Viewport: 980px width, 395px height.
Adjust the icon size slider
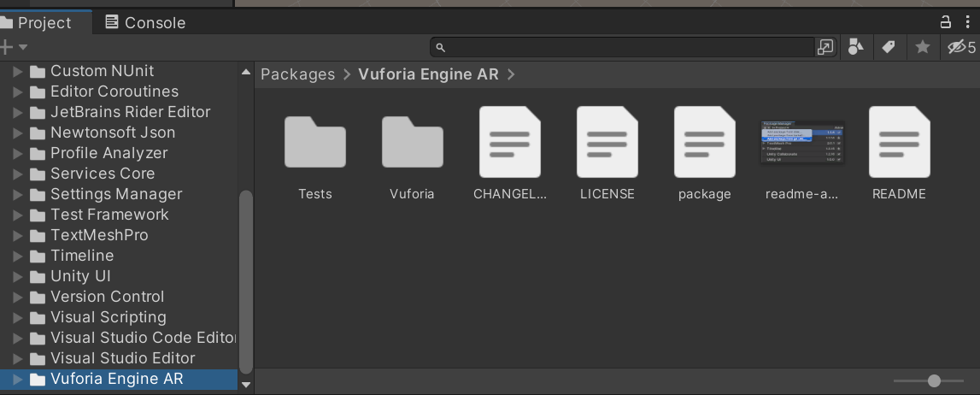click(x=934, y=380)
